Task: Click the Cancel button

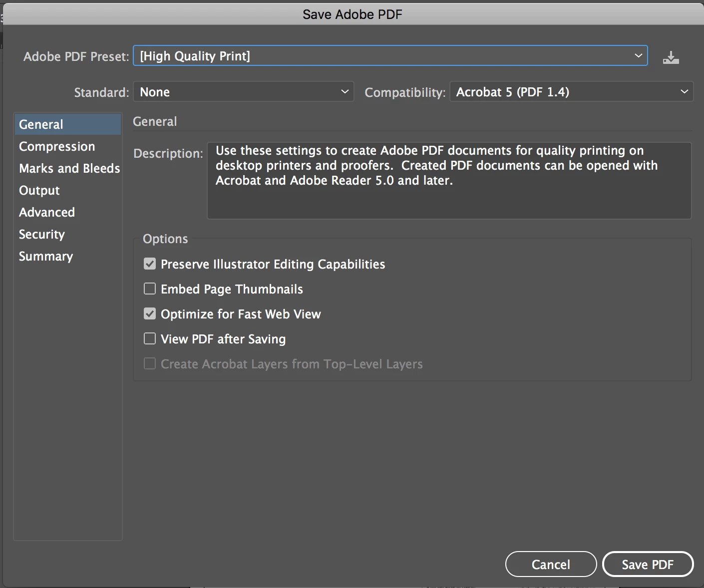Action: coord(551,564)
